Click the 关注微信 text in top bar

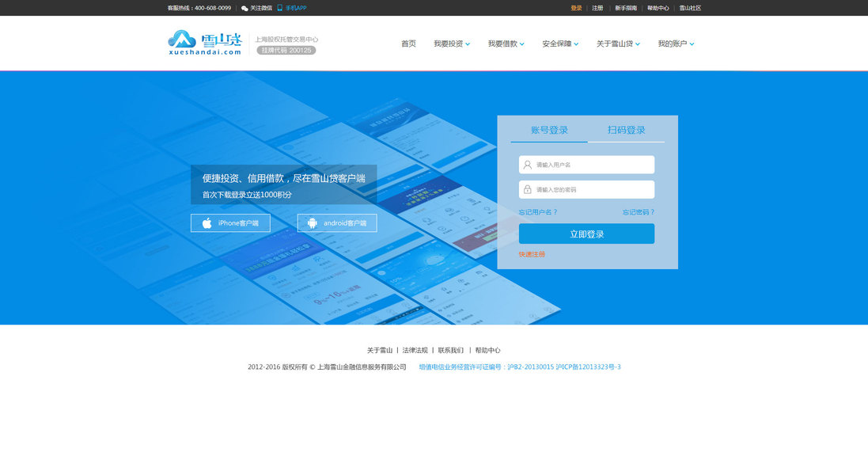(x=261, y=8)
